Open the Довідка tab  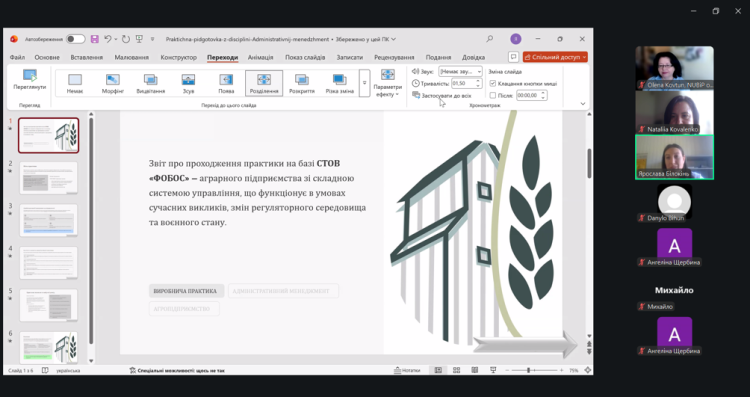[474, 57]
